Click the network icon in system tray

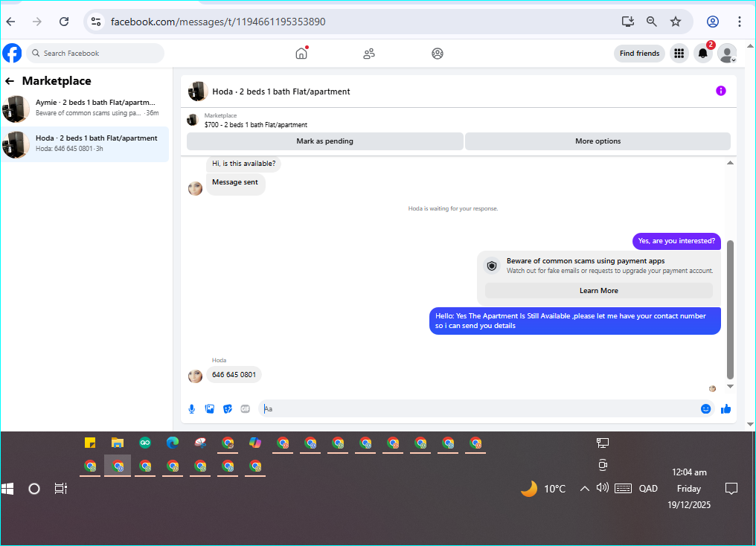603,443
